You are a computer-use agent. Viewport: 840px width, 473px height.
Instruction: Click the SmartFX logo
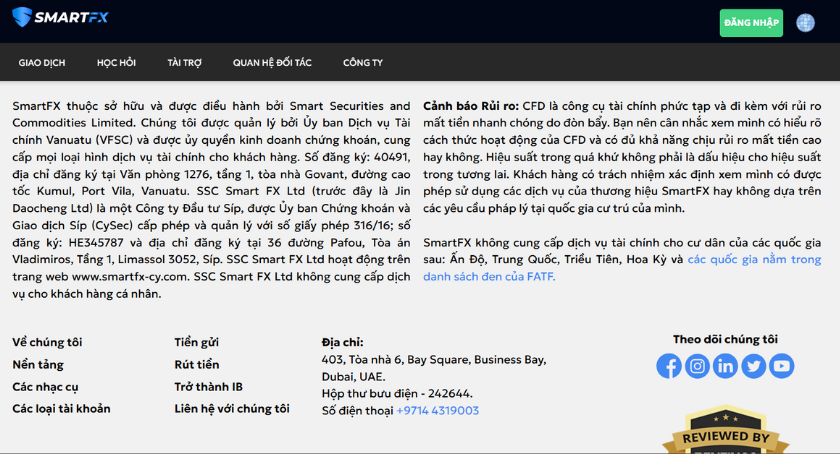pyautogui.click(x=59, y=17)
